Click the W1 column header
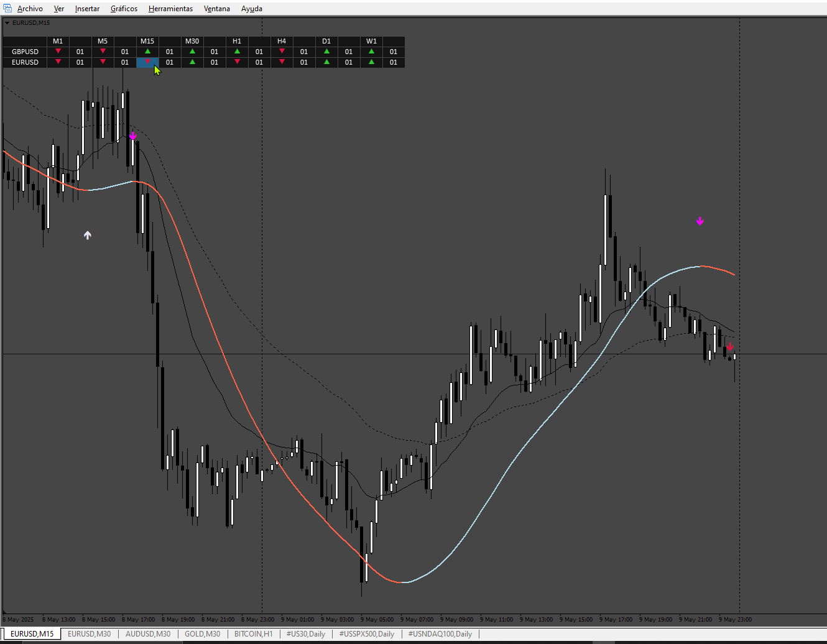Viewport: 827px width, 644px height. pyautogui.click(x=371, y=41)
